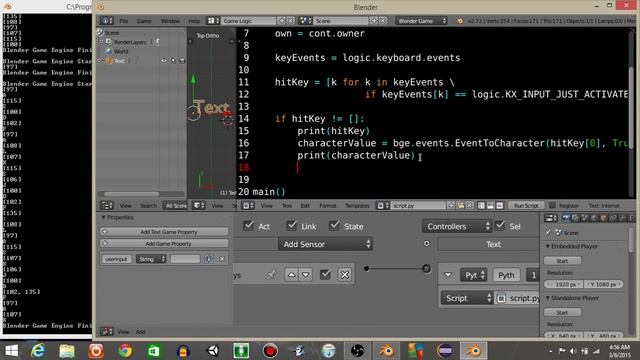Open the Add Sensor dropdown
This screenshot has height=360, width=640.
(x=325, y=244)
